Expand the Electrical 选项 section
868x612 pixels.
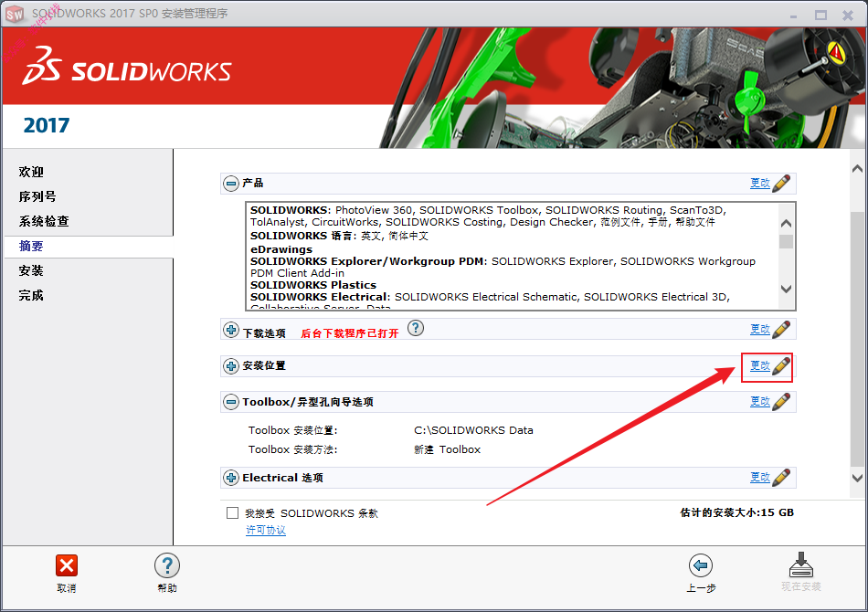coord(231,478)
